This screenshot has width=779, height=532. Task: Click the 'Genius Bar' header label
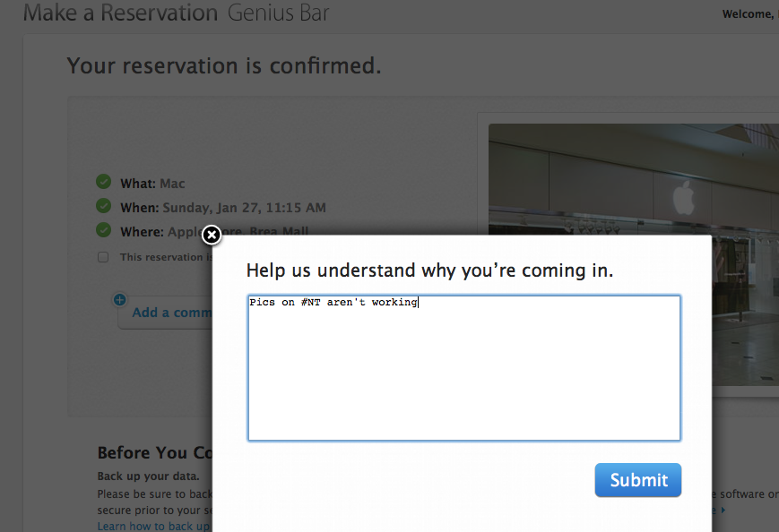(278, 13)
